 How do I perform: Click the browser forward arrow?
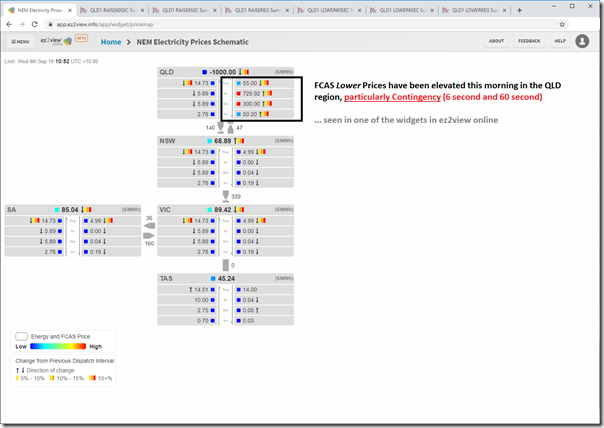[x=22, y=24]
